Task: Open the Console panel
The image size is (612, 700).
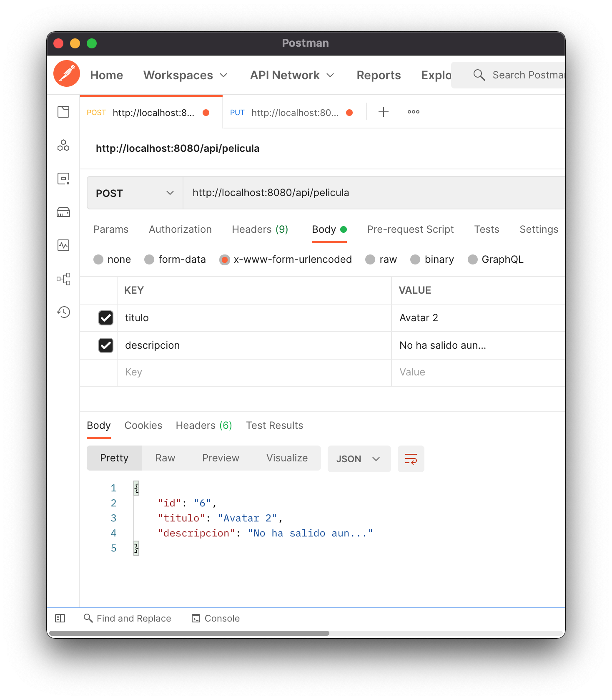Action: (x=216, y=618)
